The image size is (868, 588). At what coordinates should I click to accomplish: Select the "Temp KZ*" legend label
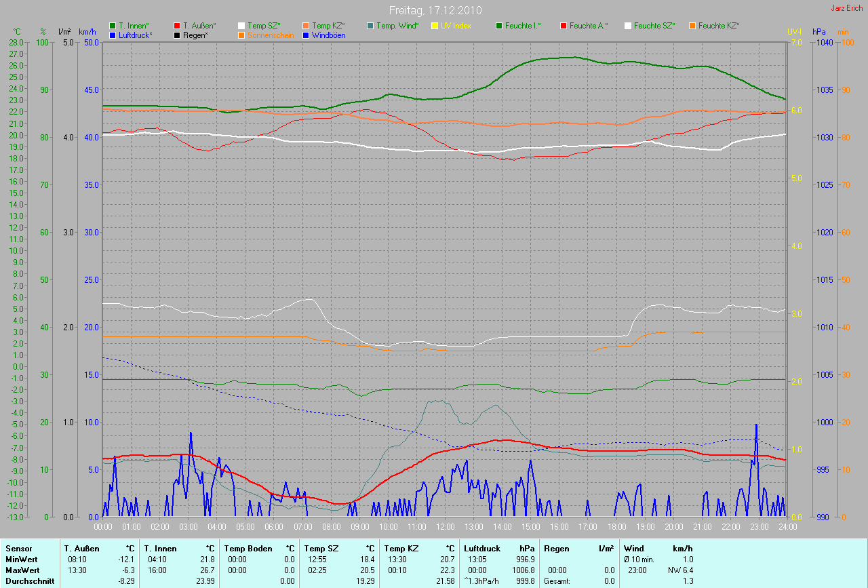328,26
